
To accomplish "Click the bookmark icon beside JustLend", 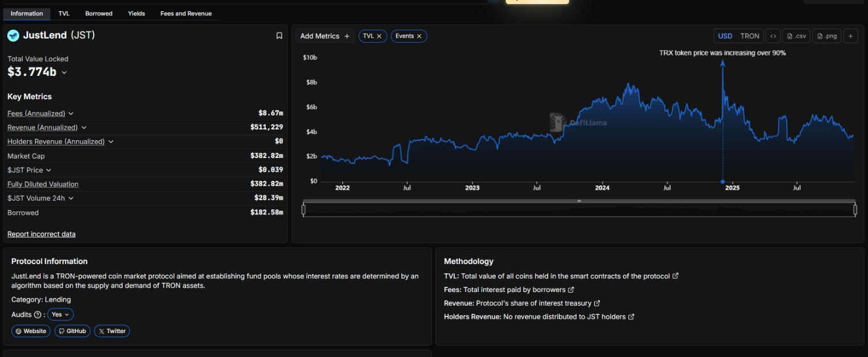I will 279,35.
